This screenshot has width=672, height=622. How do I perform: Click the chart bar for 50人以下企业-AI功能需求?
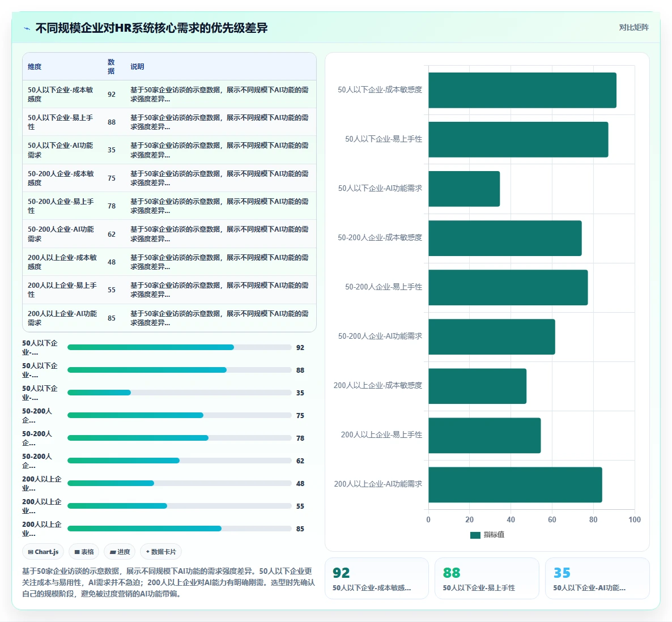coord(464,189)
